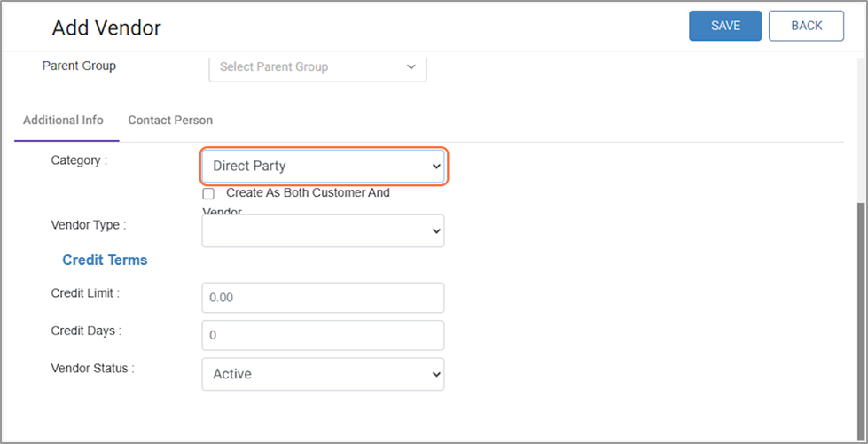Click into the Credit Limit input field
Viewport: 868px width, 444px height.
point(323,298)
